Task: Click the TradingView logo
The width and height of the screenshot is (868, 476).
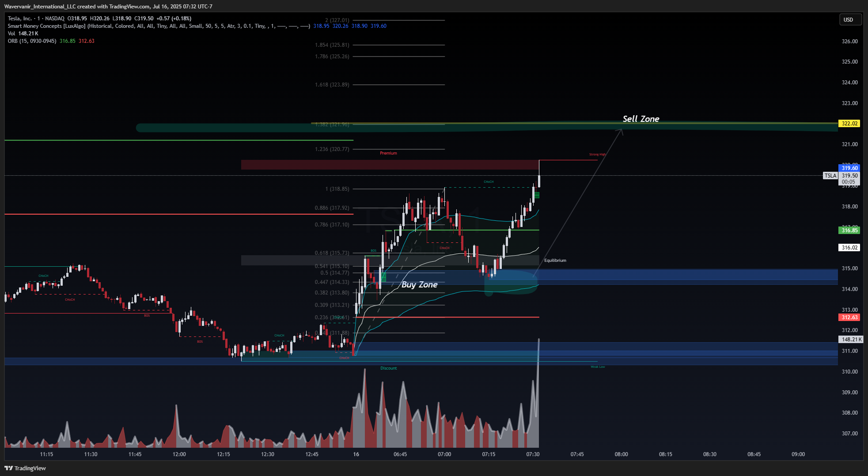Action: click(25, 468)
